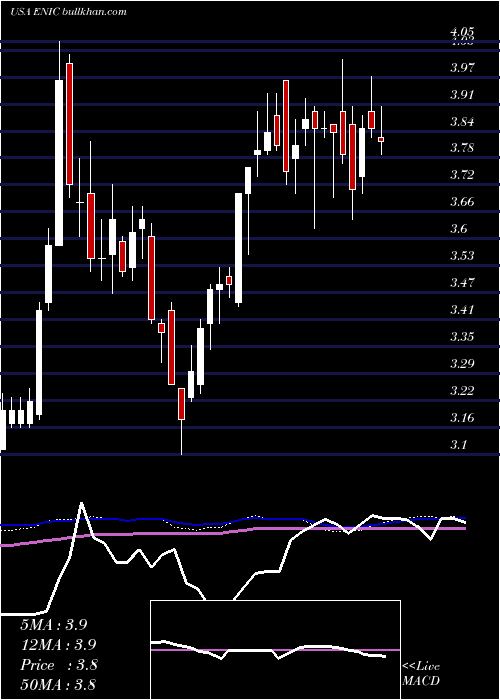500x700 pixels.
Task: Click the '12MA : 3.9' readout
Action: point(58,645)
